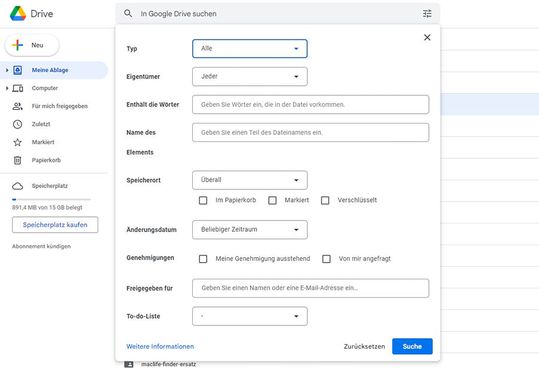Focus the Enthält die Wörter field
Image resolution: width=539 pixels, height=368 pixels.
pyautogui.click(x=310, y=104)
